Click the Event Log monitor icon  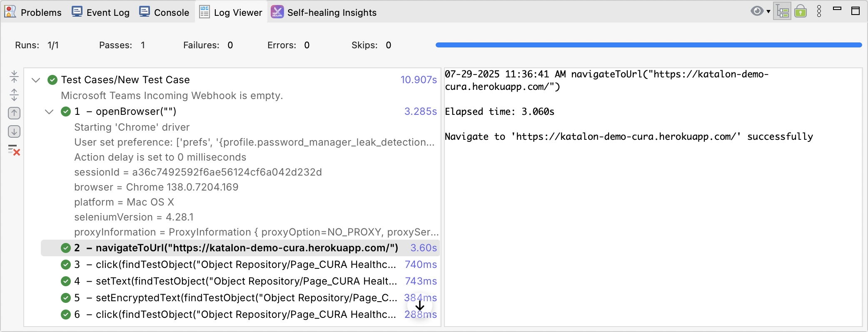click(77, 12)
